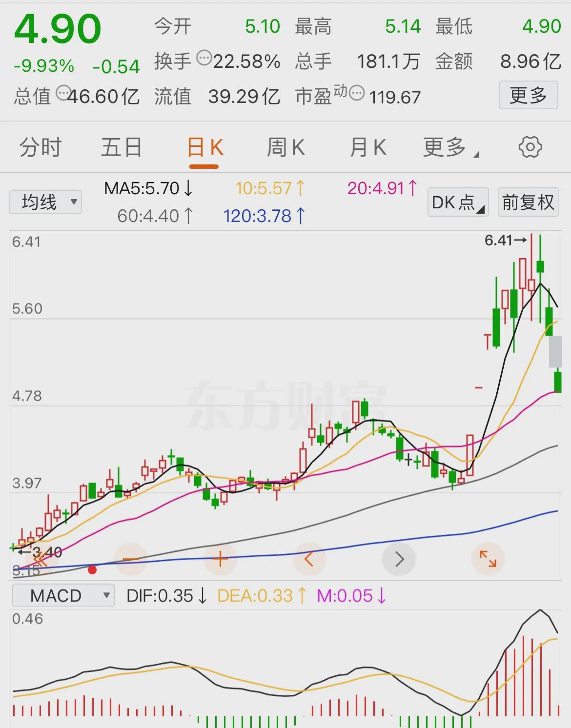The height and width of the screenshot is (728, 571).
Task: Tap the 换手 22.58% value
Action: tap(246, 61)
